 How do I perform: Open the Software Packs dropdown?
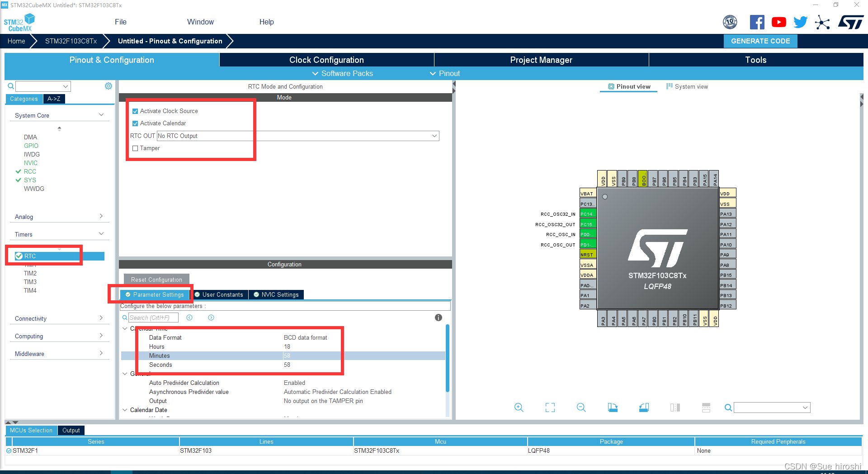[x=342, y=73]
